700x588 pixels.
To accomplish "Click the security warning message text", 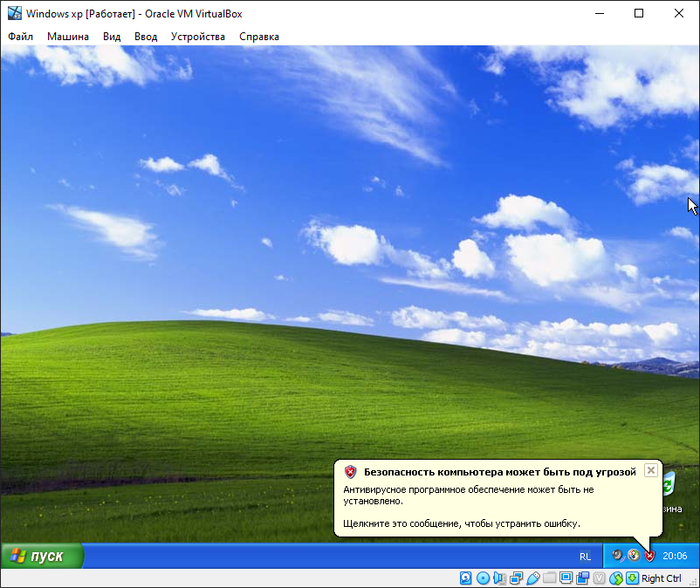I will 469,507.
